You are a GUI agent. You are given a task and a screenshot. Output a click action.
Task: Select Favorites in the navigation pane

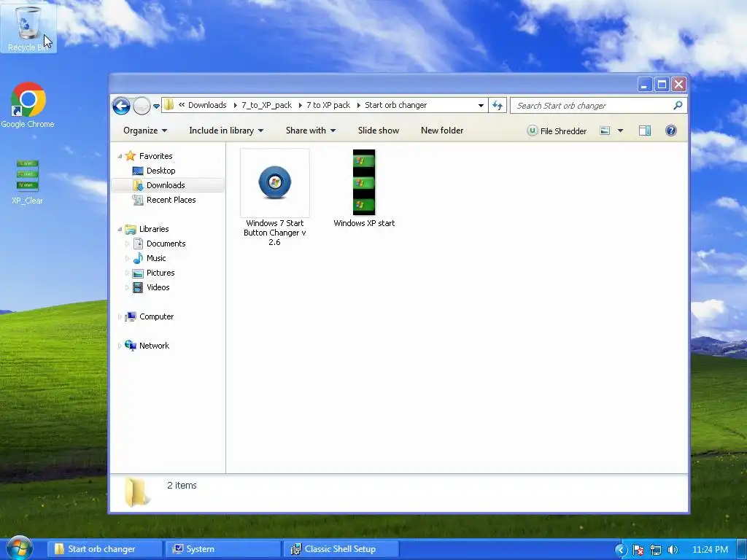click(156, 156)
